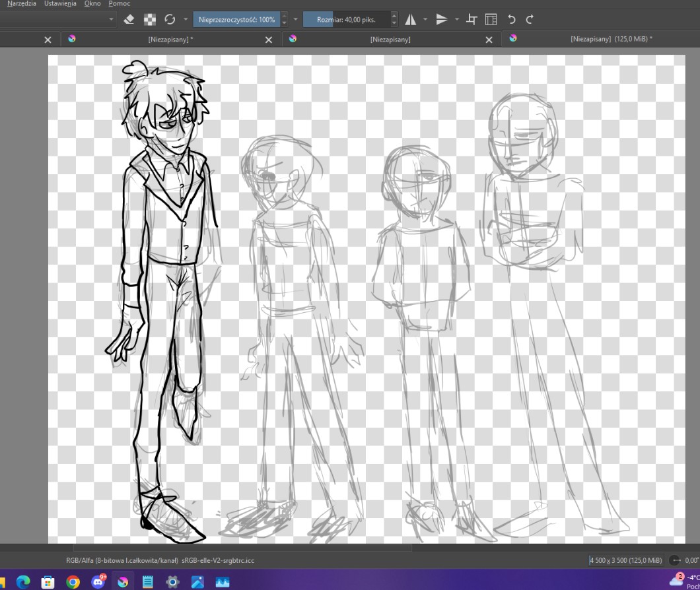Reload the original brush preset
The image size is (700, 590).
[170, 20]
